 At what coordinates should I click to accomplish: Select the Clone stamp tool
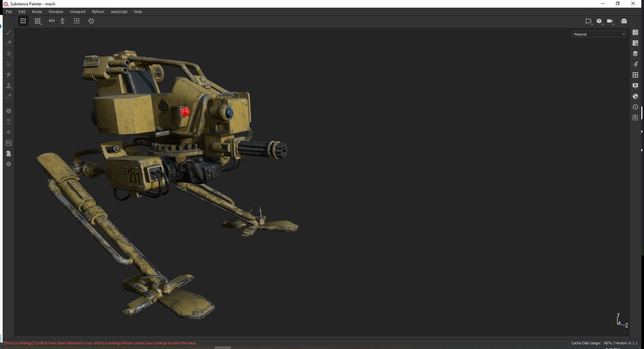pos(9,86)
